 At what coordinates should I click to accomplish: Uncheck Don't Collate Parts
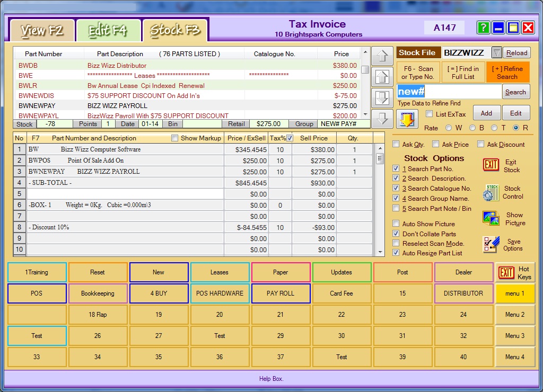pyautogui.click(x=396, y=234)
